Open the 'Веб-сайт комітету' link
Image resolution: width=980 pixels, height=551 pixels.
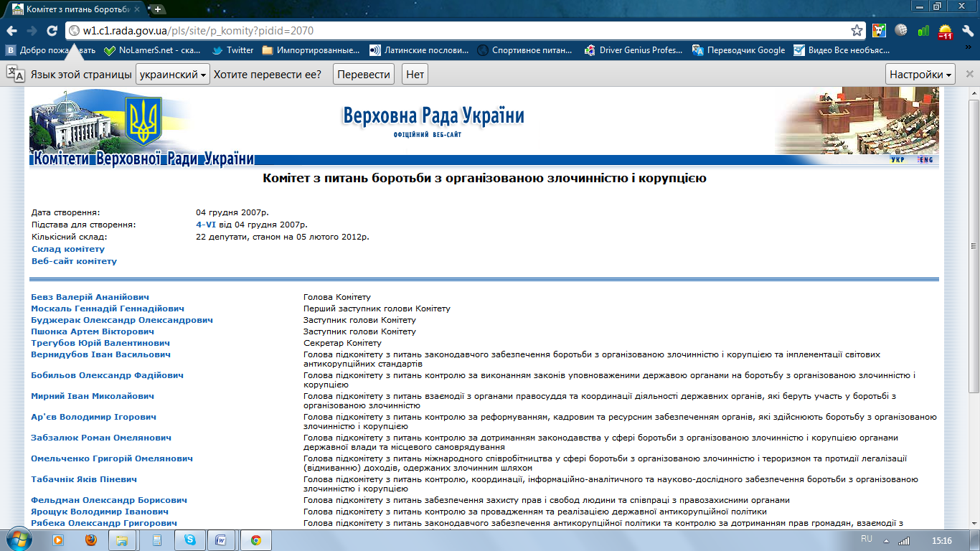coord(74,261)
